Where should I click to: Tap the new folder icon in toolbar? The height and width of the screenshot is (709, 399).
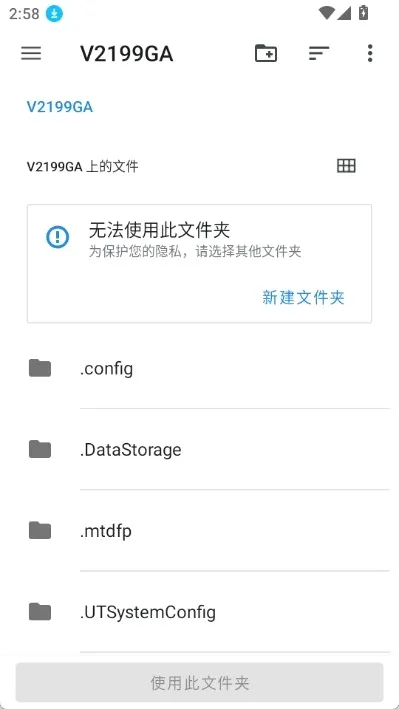(266, 53)
